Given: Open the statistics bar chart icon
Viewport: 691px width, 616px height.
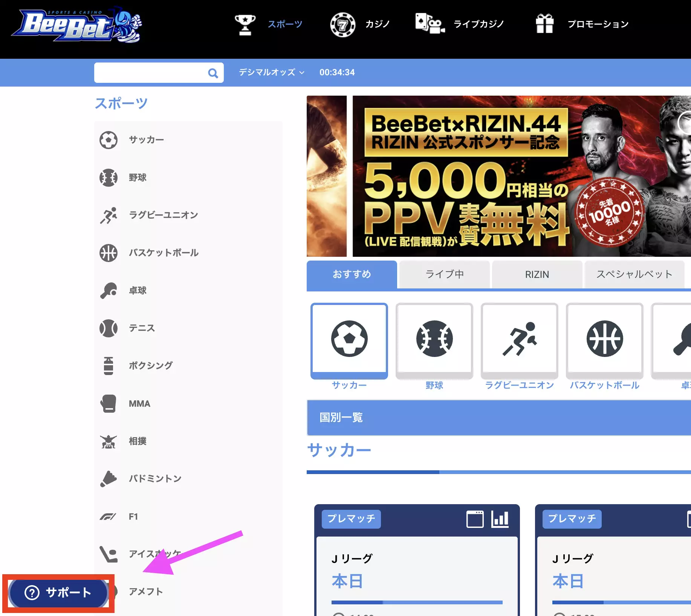Looking at the screenshot, I should click(500, 519).
